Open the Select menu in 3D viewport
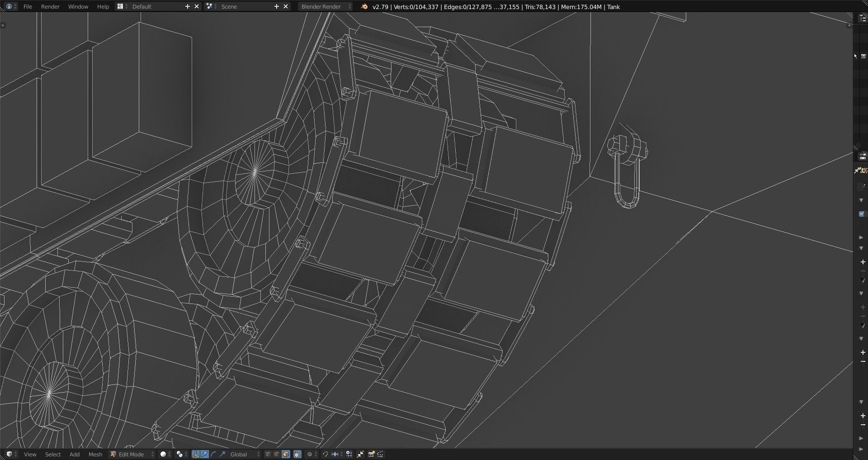This screenshot has width=868, height=460. click(x=53, y=454)
